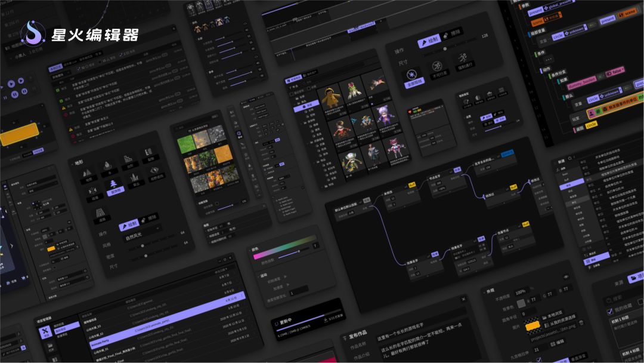Viewport: 644px width, 363px height.
Task: Select the mountain terrain tool in 地形 panel
Action: point(88,174)
